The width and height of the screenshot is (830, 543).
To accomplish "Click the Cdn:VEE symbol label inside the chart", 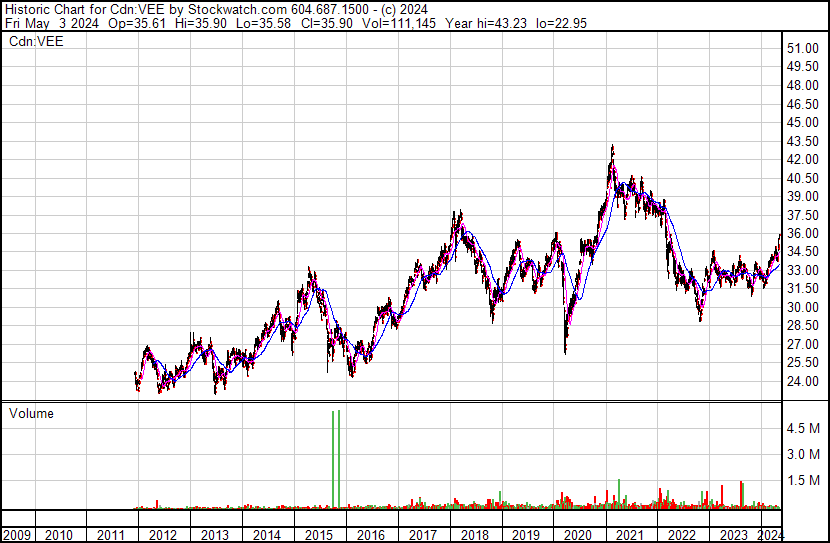I will [x=36, y=41].
